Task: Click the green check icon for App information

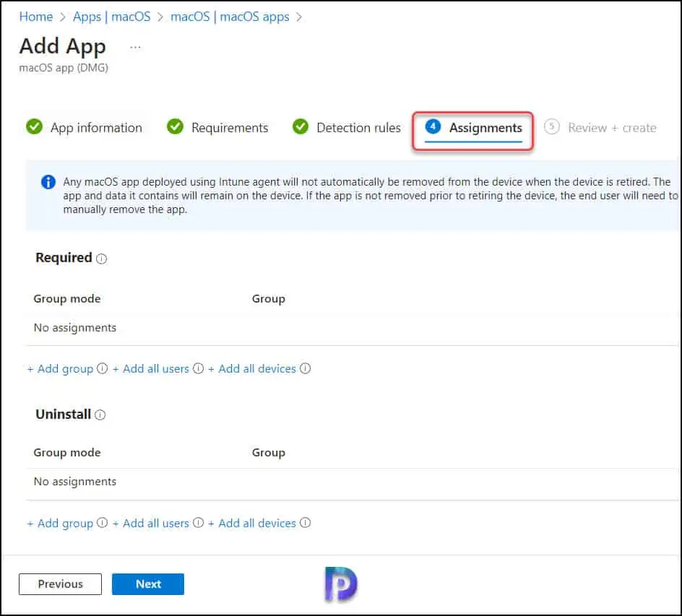Action: 35,126
